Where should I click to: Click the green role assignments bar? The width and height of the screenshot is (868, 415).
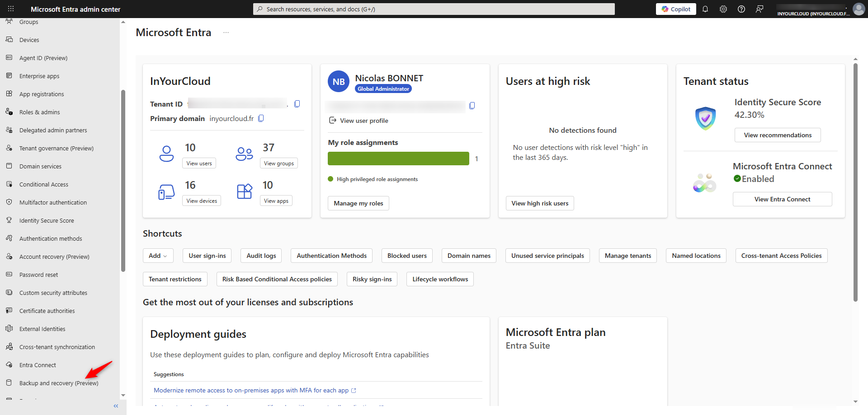point(398,159)
